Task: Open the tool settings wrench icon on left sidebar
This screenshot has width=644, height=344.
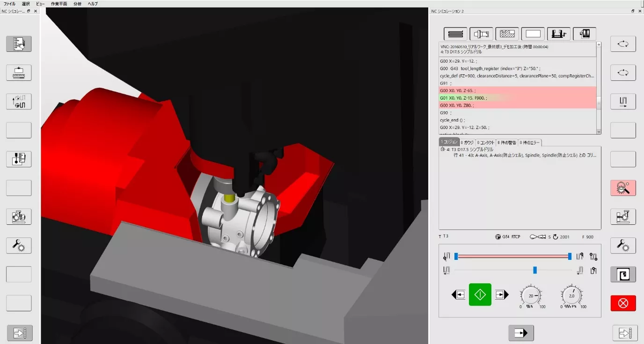Action: [x=19, y=245]
